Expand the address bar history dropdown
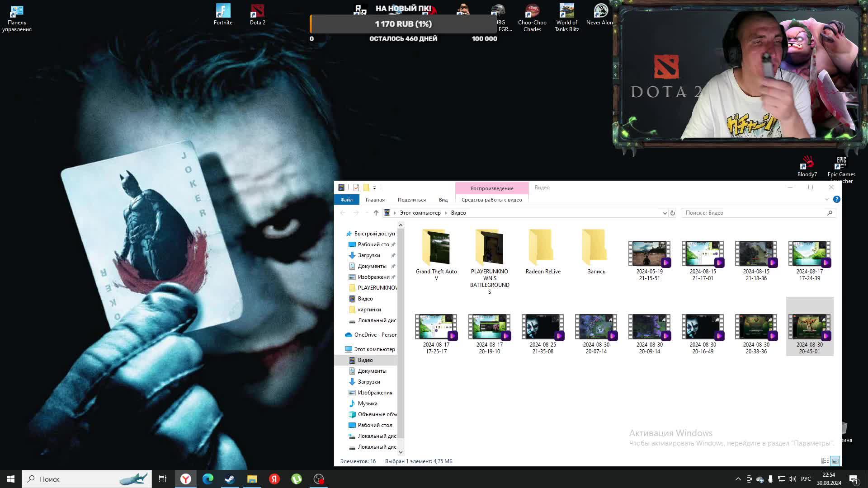Viewport: 868px width, 488px height. click(665, 213)
